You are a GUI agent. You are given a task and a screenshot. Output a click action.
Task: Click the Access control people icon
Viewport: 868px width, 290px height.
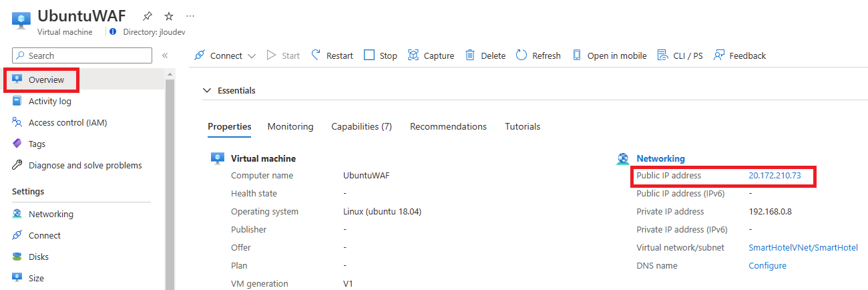[x=17, y=122]
